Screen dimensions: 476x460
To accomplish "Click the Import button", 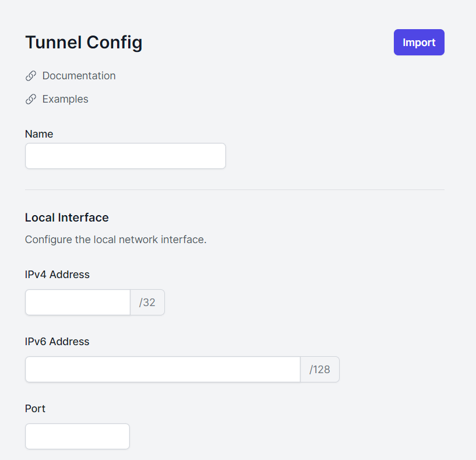I will 419,42.
